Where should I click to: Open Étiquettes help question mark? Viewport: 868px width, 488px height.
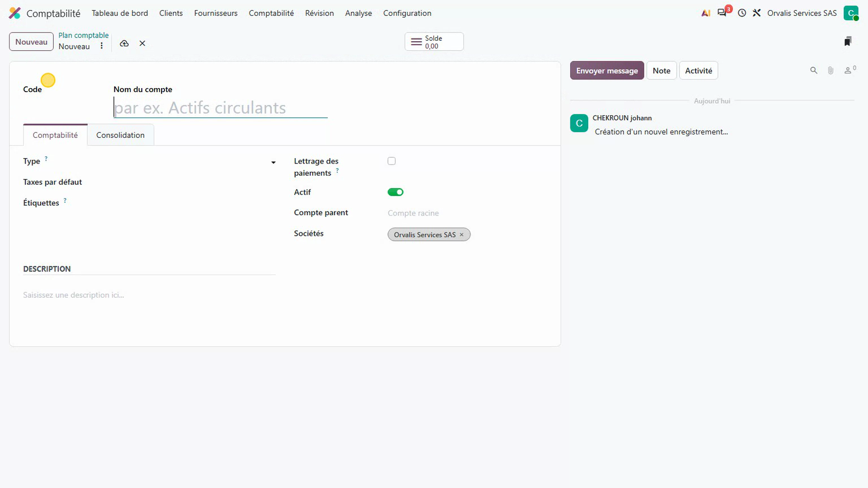[x=65, y=200]
